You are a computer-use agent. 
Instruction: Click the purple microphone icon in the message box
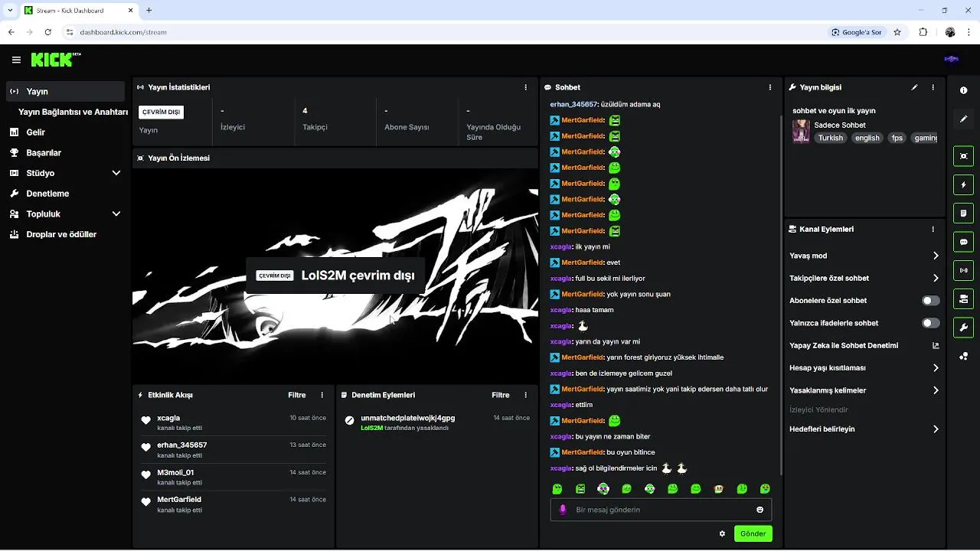[x=563, y=510]
